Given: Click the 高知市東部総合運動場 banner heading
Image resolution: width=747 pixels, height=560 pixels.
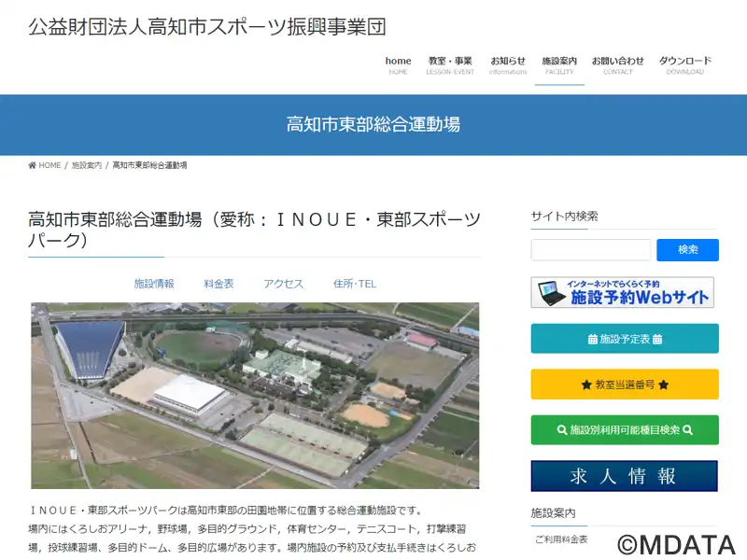Looking at the screenshot, I should [373, 124].
